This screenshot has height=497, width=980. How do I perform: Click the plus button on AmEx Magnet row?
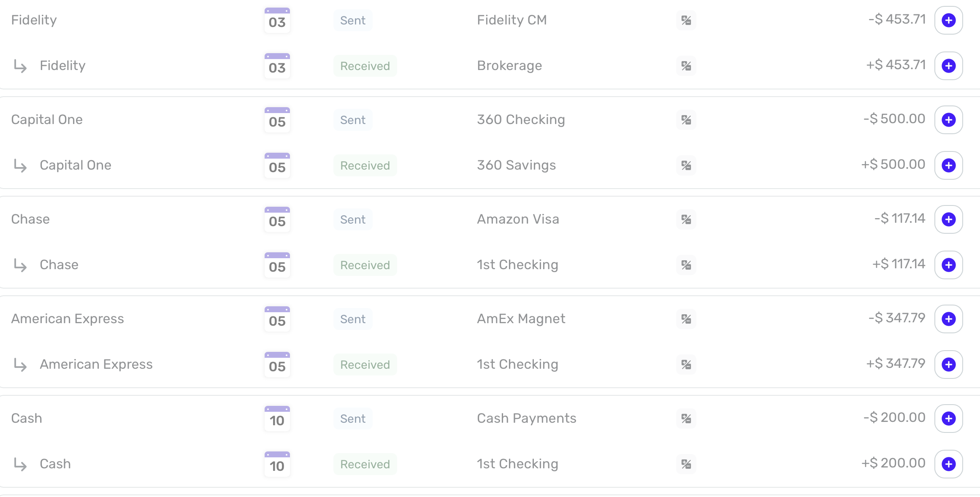[948, 319]
